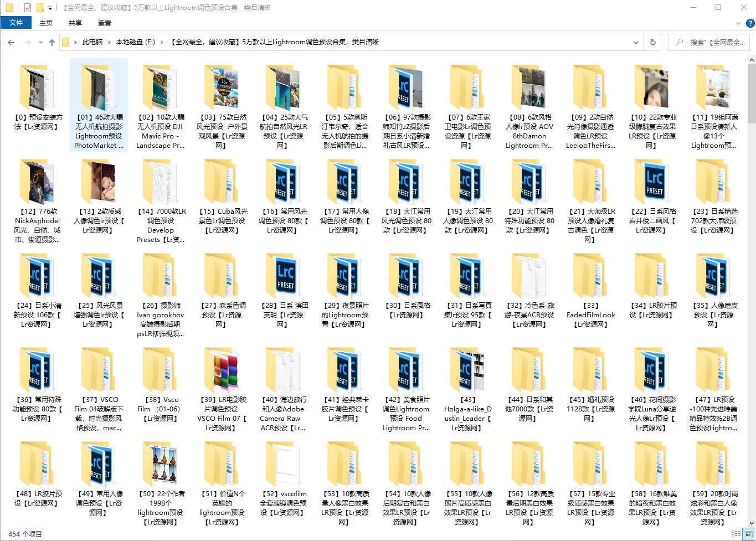
Task: Navigate to 此电脑 in address bar
Action: [92, 42]
